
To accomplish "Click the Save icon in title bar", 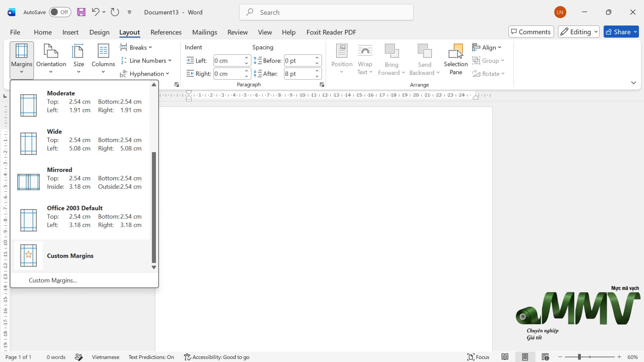I will [81, 12].
